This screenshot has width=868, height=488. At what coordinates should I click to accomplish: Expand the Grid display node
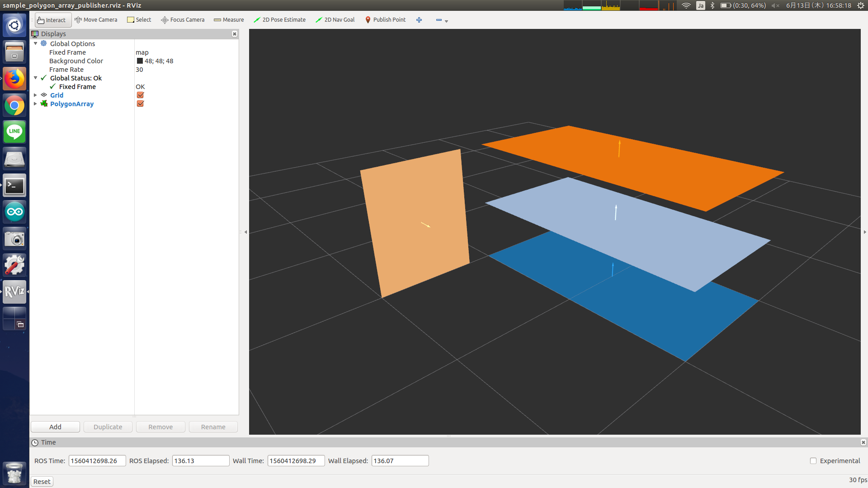36,95
